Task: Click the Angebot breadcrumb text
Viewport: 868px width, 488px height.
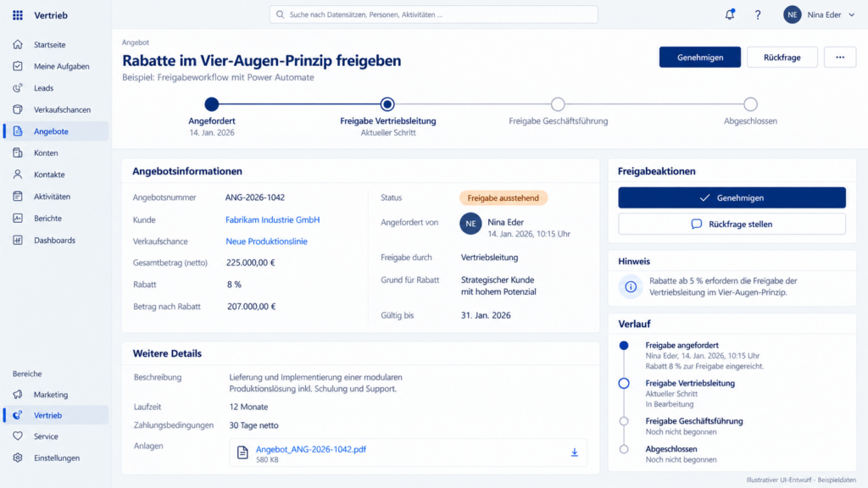Action: [136, 42]
